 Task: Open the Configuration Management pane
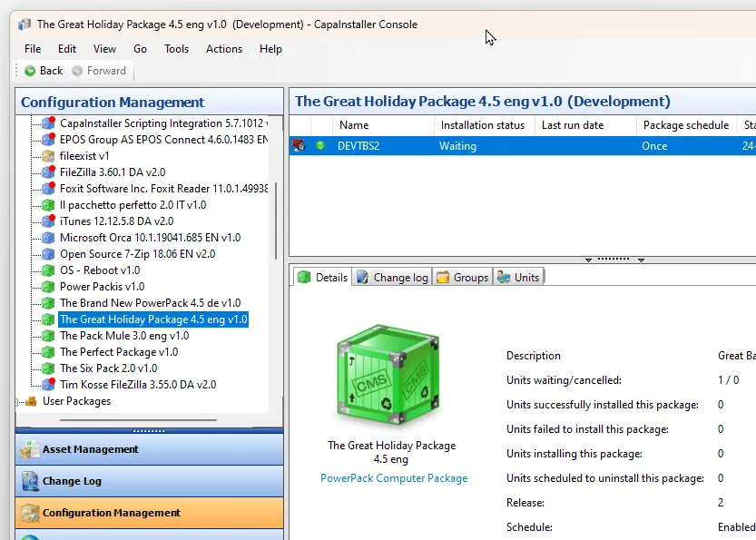pyautogui.click(x=150, y=513)
